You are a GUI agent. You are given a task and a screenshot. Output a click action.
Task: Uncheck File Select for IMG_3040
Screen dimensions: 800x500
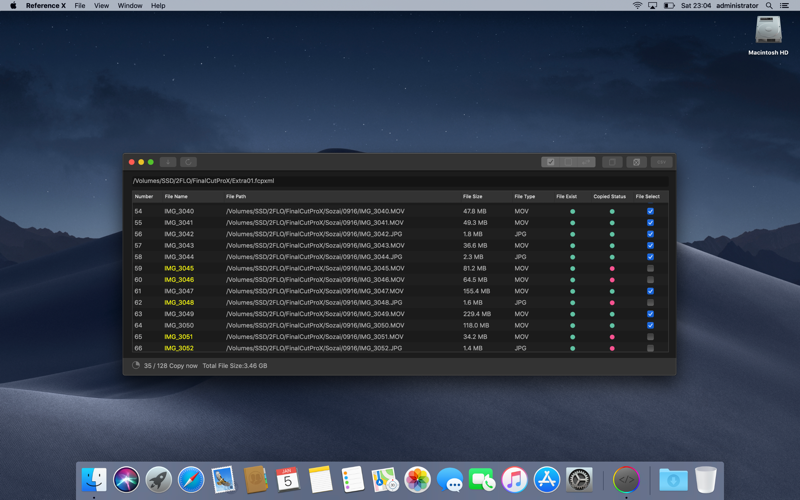tap(650, 211)
